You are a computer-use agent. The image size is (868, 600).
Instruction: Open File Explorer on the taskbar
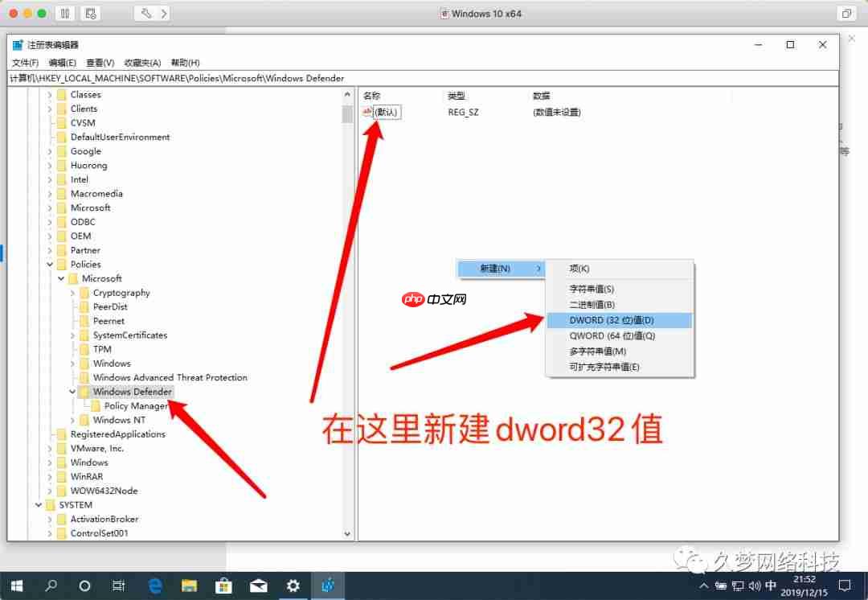point(189,586)
